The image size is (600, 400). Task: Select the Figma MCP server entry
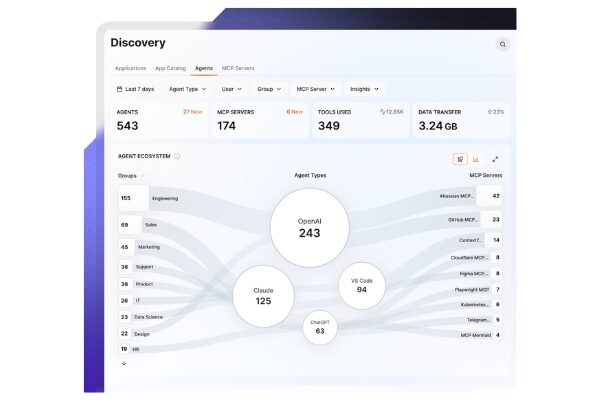click(480, 274)
